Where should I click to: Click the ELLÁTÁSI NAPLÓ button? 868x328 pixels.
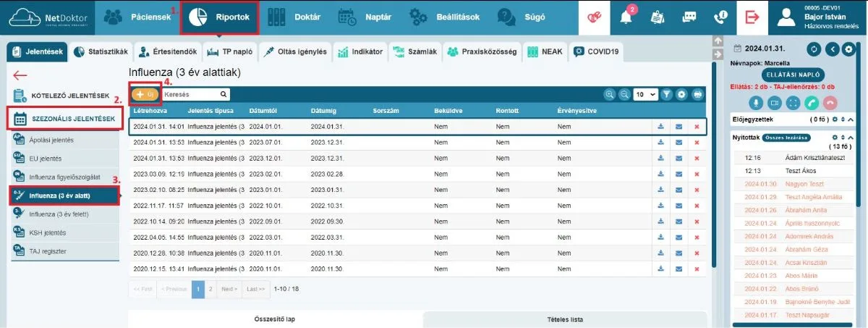pos(793,75)
